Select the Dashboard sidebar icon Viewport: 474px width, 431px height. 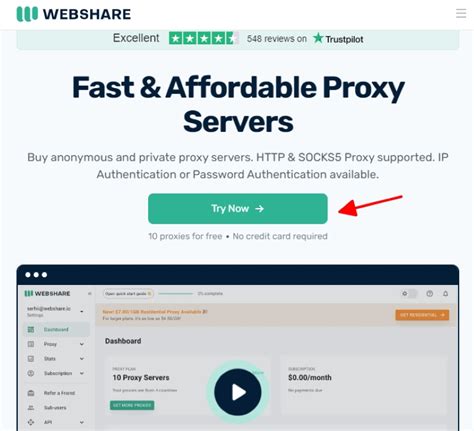click(31, 329)
